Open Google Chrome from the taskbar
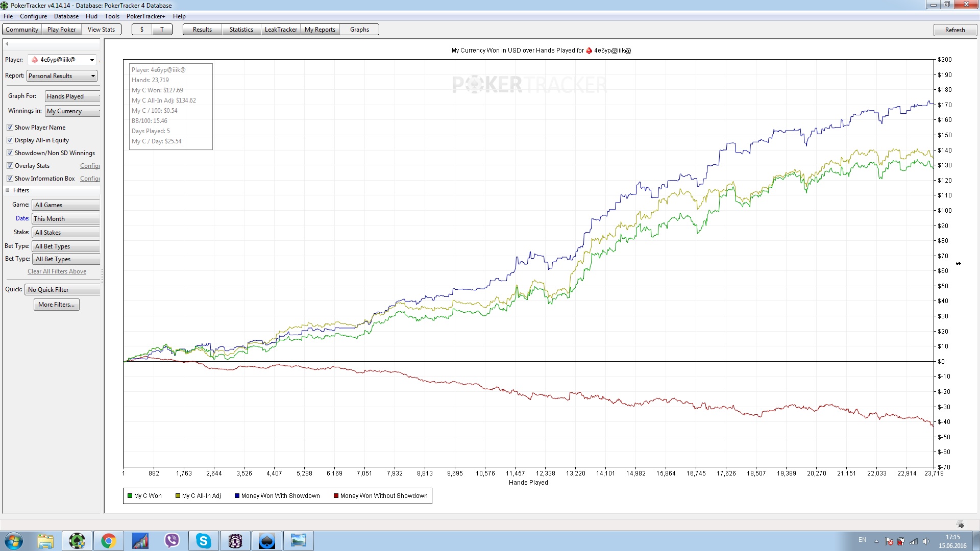Image resolution: width=980 pixels, height=551 pixels. [108, 541]
